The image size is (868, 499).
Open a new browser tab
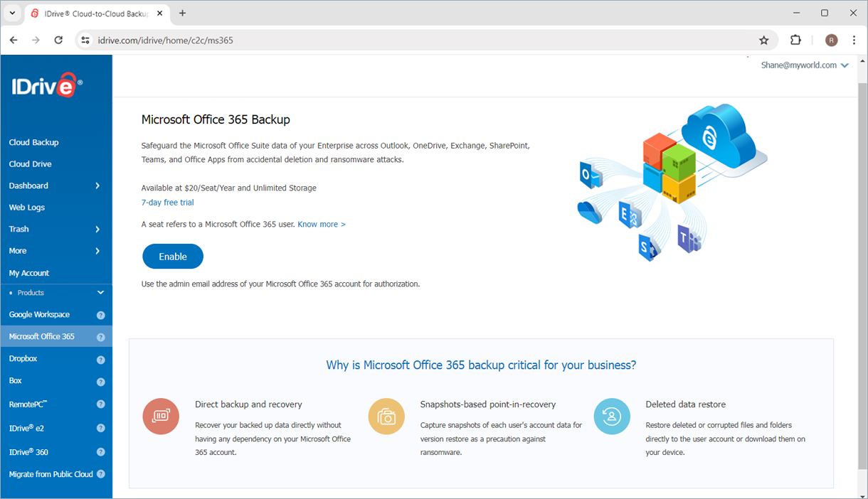pyautogui.click(x=183, y=14)
